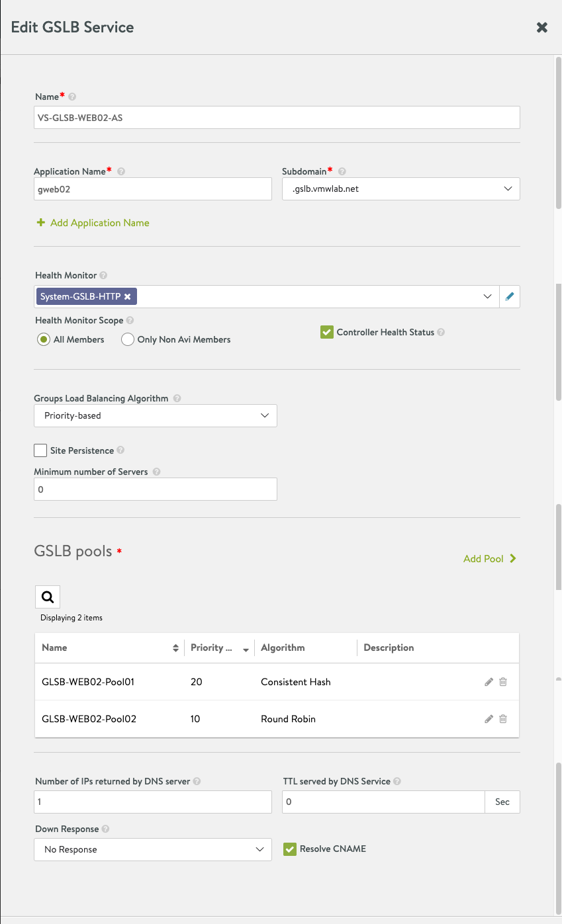Click the Algorithm column header
The image size is (562, 924).
(x=283, y=648)
